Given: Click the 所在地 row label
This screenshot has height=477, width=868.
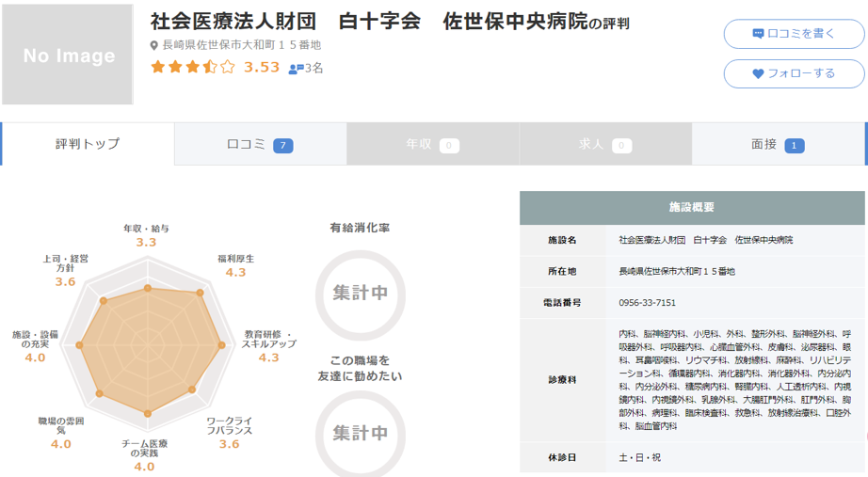Looking at the screenshot, I should [x=562, y=271].
